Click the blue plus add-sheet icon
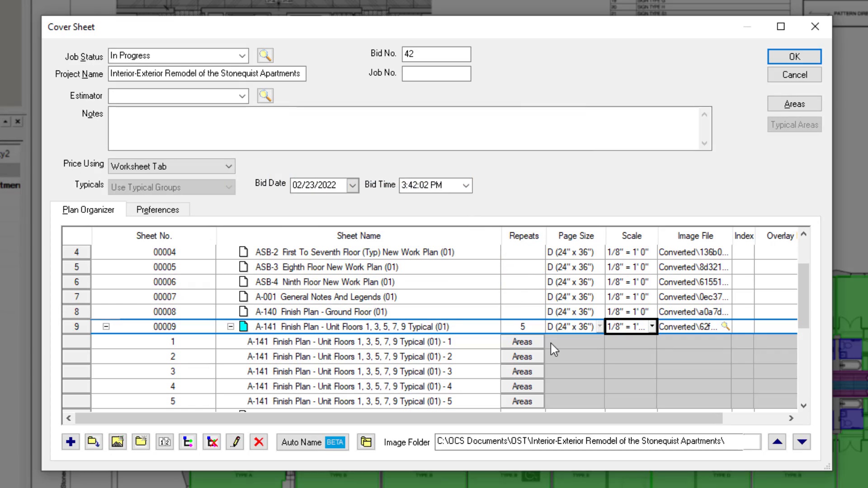The height and width of the screenshot is (488, 868). tap(71, 442)
